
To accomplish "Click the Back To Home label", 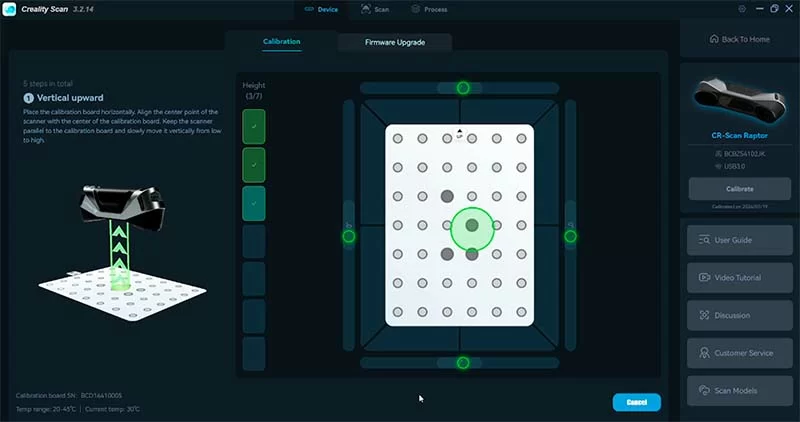I will pyautogui.click(x=745, y=39).
